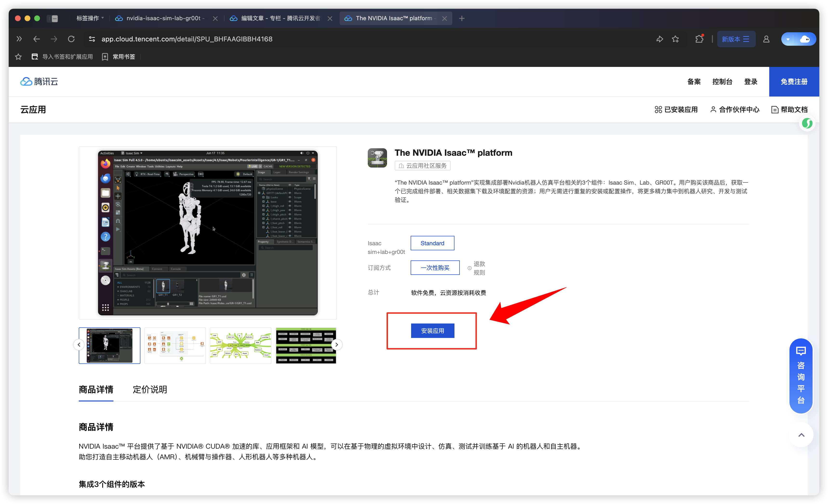Image resolution: width=828 pixels, height=504 pixels.
Task: Show next thumbnails with right arrow
Action: point(336,344)
